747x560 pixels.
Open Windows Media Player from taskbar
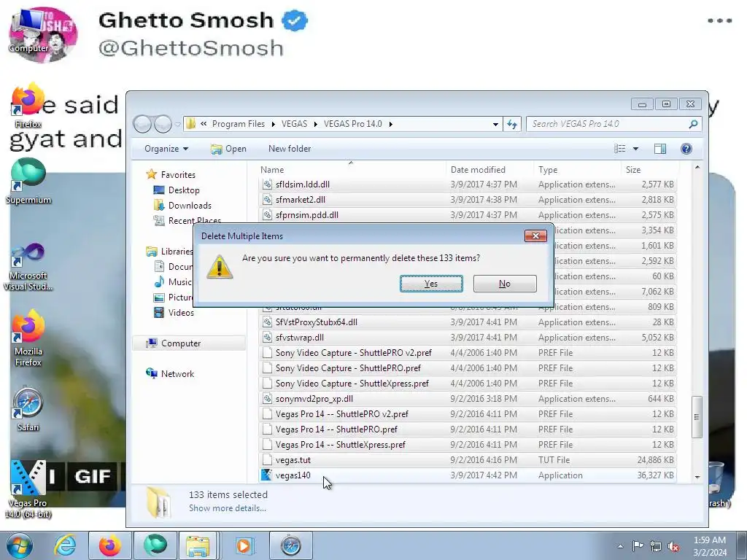pyautogui.click(x=244, y=545)
